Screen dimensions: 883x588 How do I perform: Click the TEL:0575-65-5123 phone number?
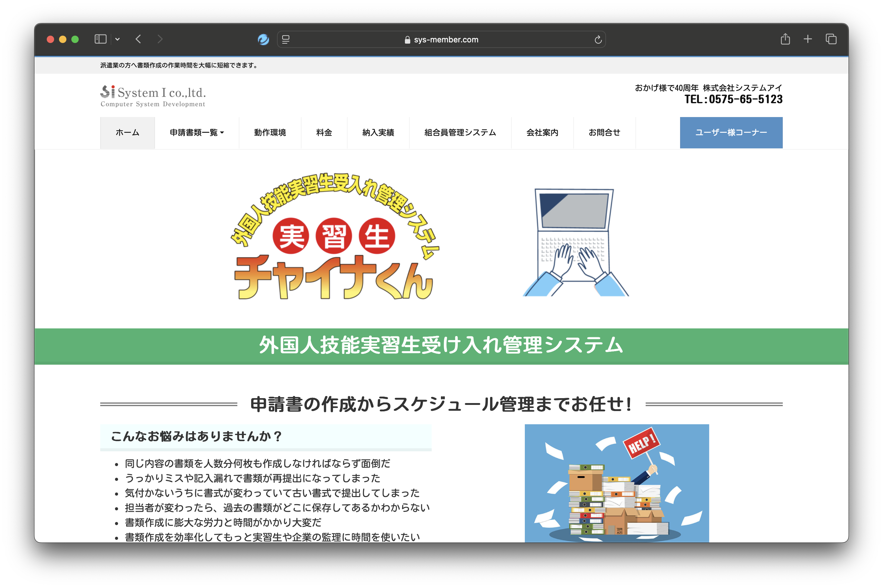click(733, 99)
